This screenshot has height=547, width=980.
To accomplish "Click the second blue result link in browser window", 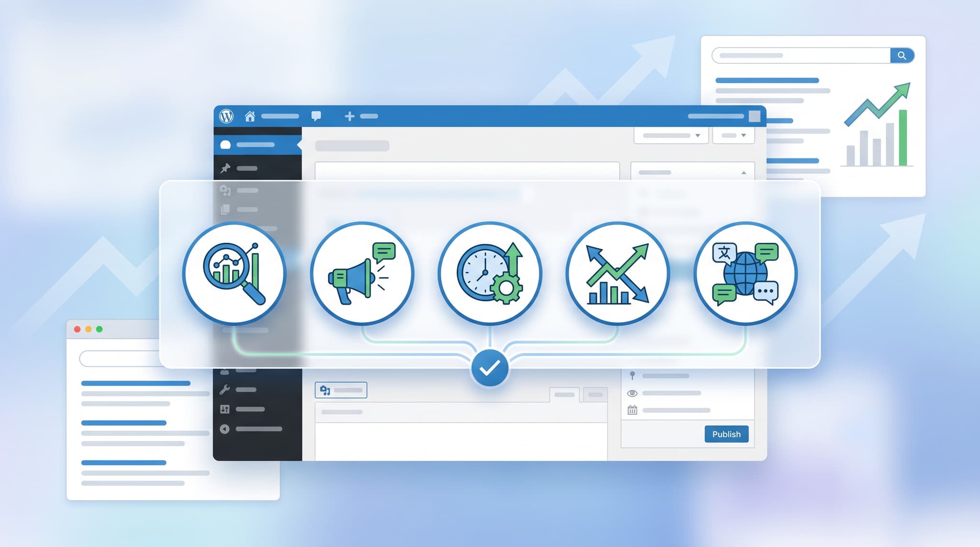I will coord(123,423).
